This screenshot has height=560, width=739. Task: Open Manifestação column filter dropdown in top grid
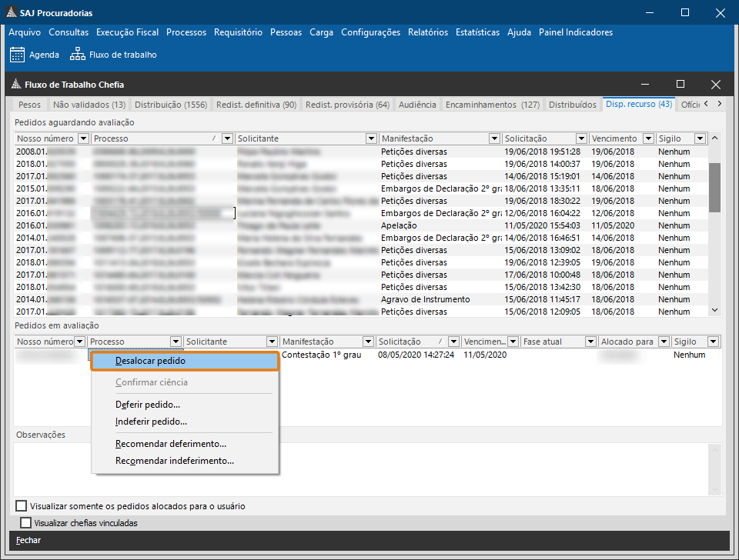(x=494, y=138)
